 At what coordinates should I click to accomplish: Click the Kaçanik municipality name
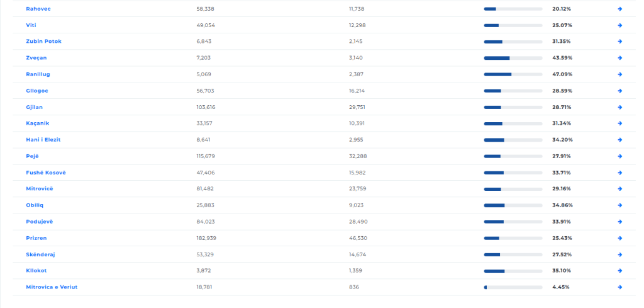37,123
